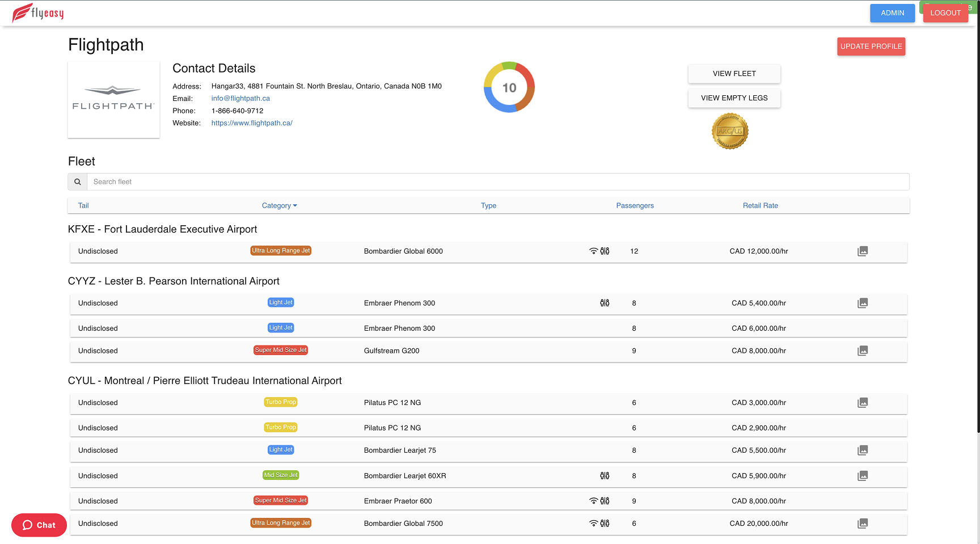Click the ADMIN button
Viewport: 980px width, 544px height.
(x=892, y=13)
